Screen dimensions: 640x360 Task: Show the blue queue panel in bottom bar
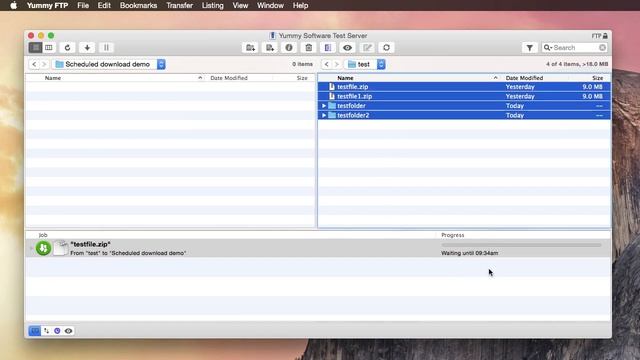35,331
